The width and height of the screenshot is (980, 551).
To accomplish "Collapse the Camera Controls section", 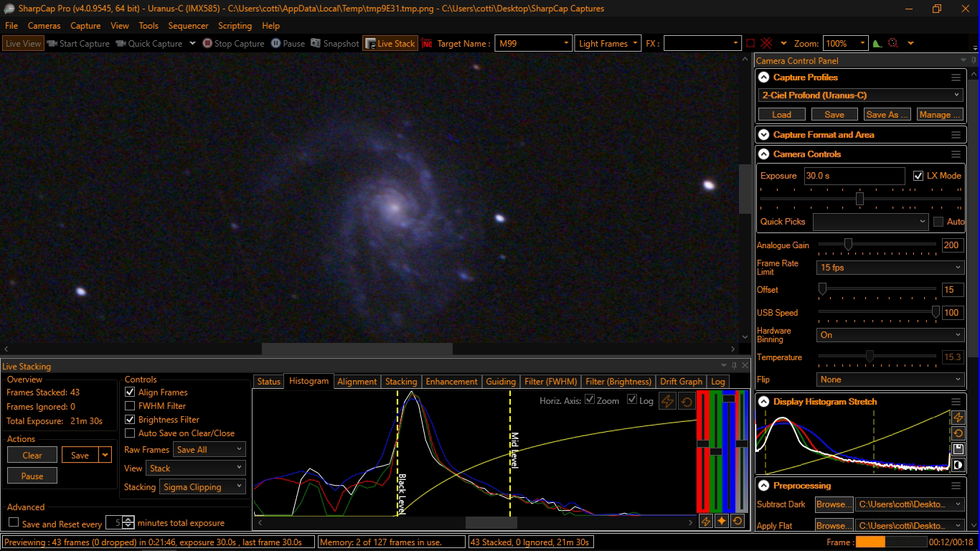I will coord(762,154).
